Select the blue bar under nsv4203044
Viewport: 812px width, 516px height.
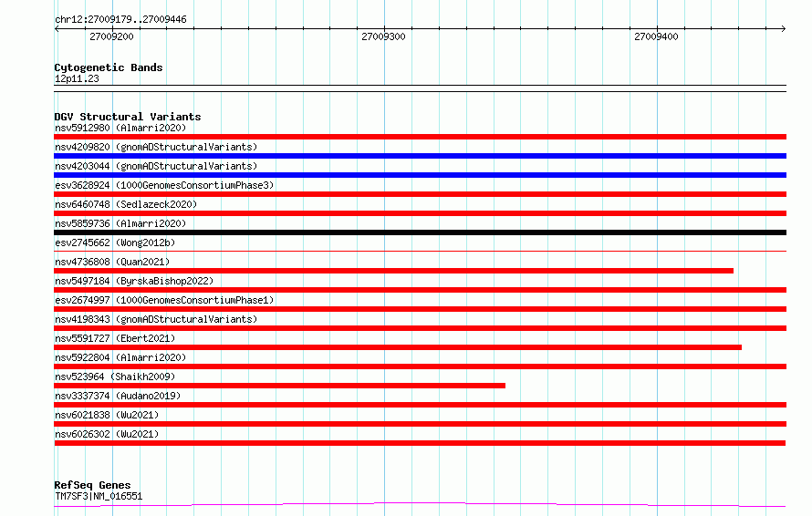click(x=420, y=175)
